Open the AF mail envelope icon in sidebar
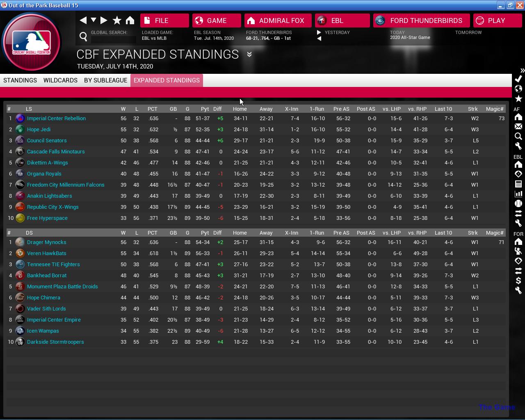 point(518,127)
